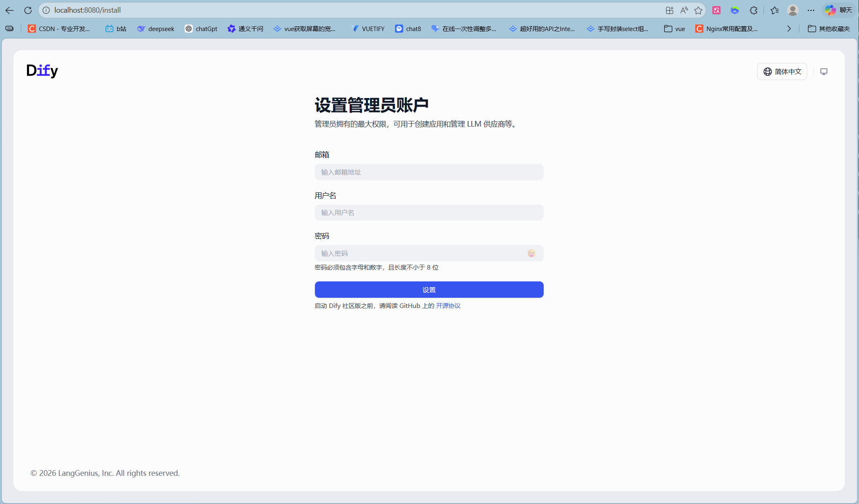The width and height of the screenshot is (859, 504).
Task: Open the 通义千问 bookmark
Action: coord(245,29)
